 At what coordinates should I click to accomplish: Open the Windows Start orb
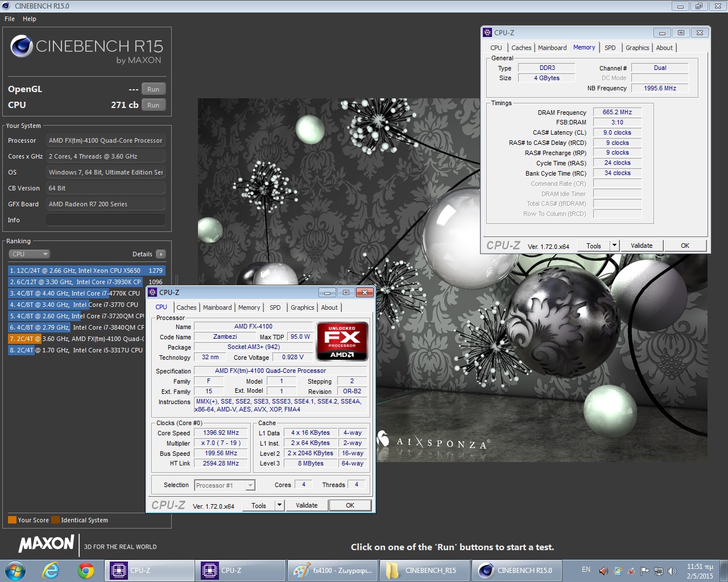click(x=15, y=570)
